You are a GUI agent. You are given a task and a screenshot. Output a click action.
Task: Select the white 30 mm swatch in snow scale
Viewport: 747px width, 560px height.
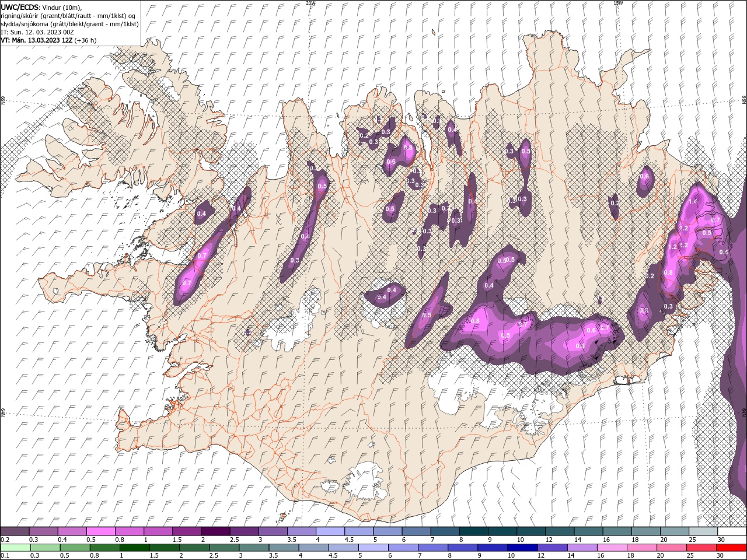coord(732,531)
